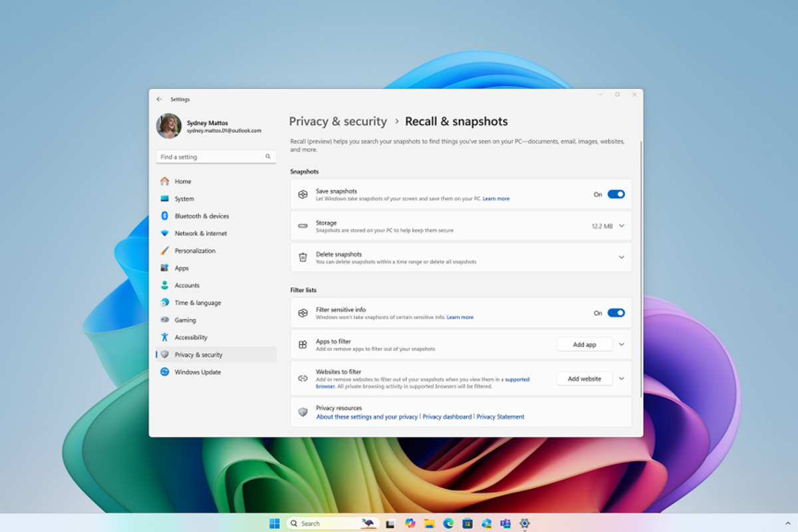Open the Windows Start button
This screenshot has width=798, height=532.
pyautogui.click(x=274, y=523)
